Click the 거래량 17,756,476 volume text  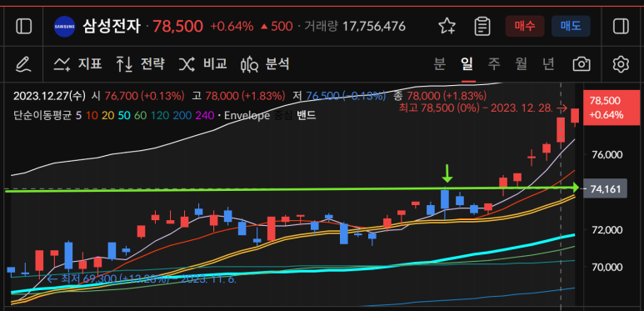355,27
